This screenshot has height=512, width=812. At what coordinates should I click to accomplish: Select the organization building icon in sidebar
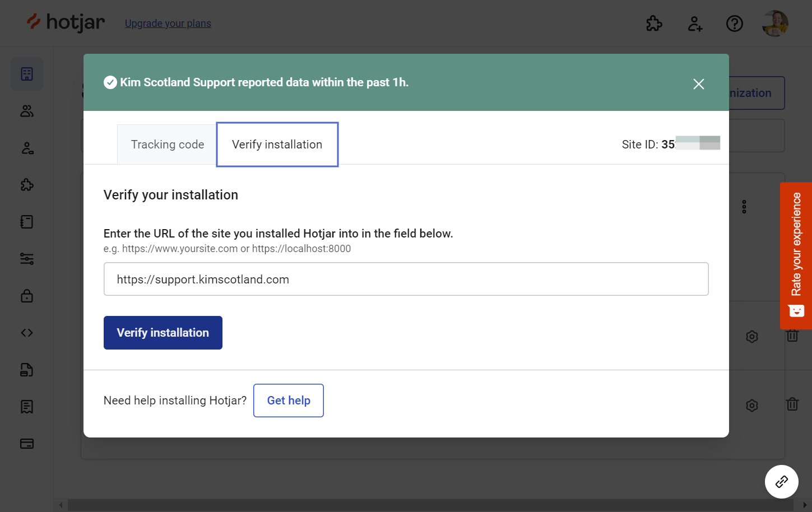(x=27, y=74)
